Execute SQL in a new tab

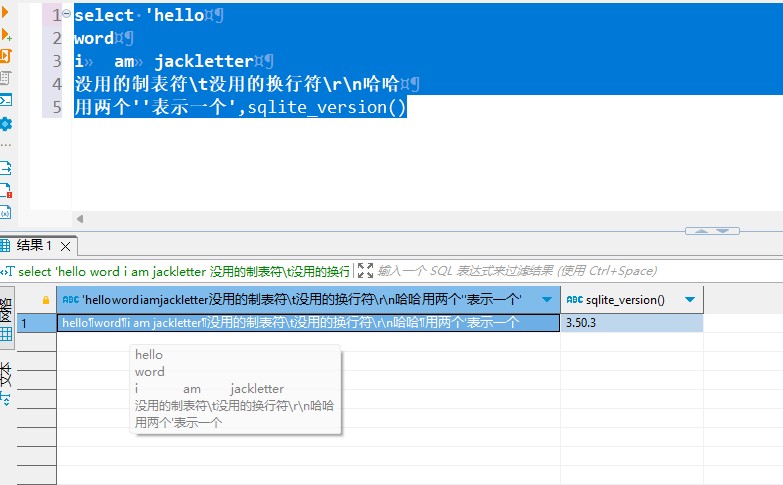click(5, 34)
